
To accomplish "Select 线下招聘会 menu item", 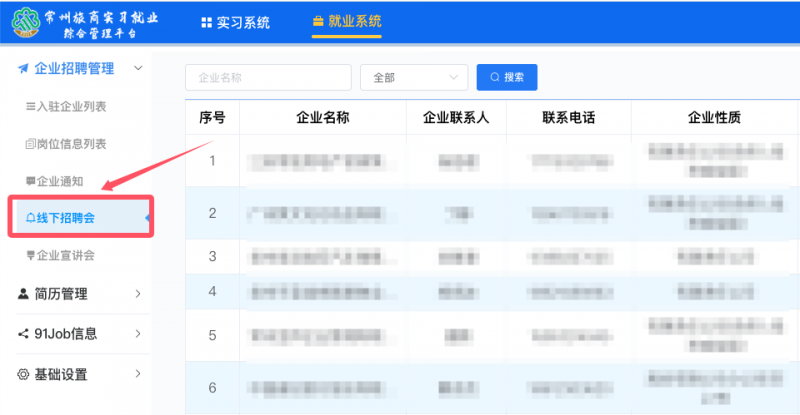I will pyautogui.click(x=81, y=218).
